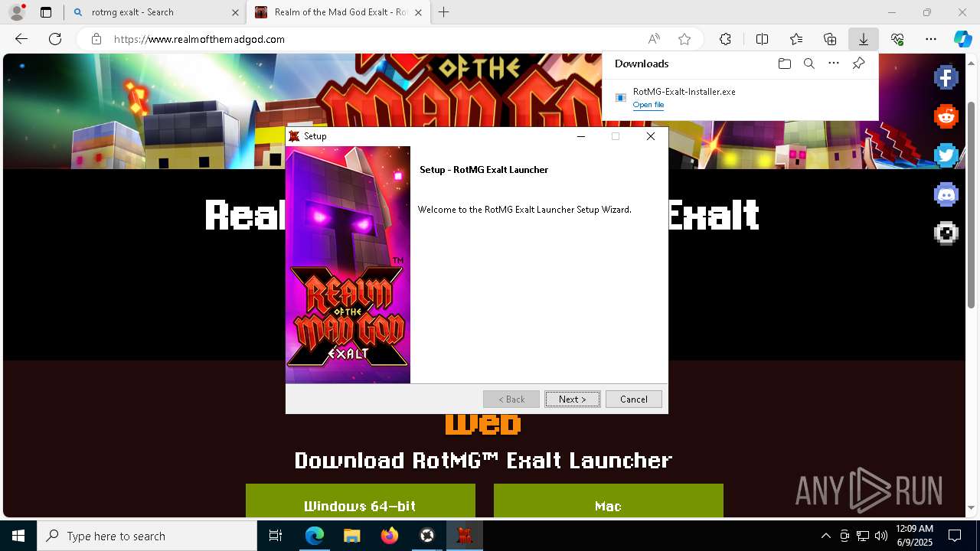Close the rotmg exalt Search tab
Screen dimensions: 980x551
235,12
